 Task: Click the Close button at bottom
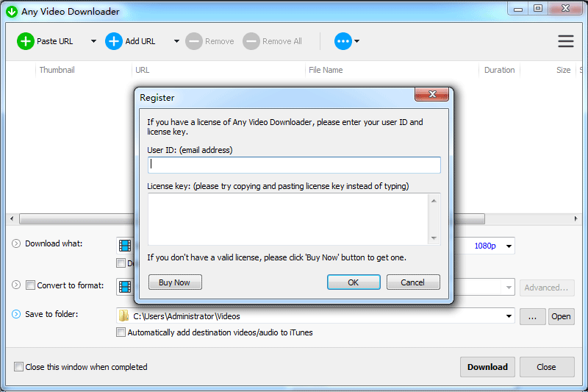click(547, 367)
